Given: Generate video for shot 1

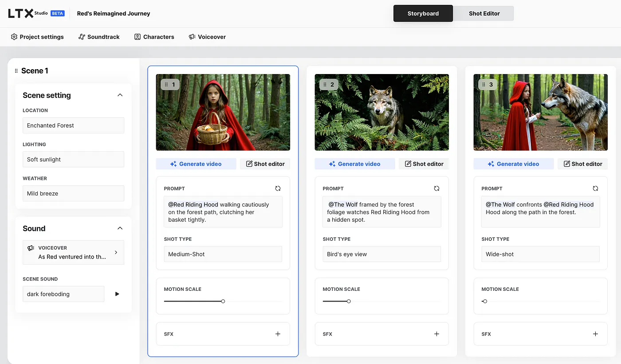Looking at the screenshot, I should [x=196, y=164].
